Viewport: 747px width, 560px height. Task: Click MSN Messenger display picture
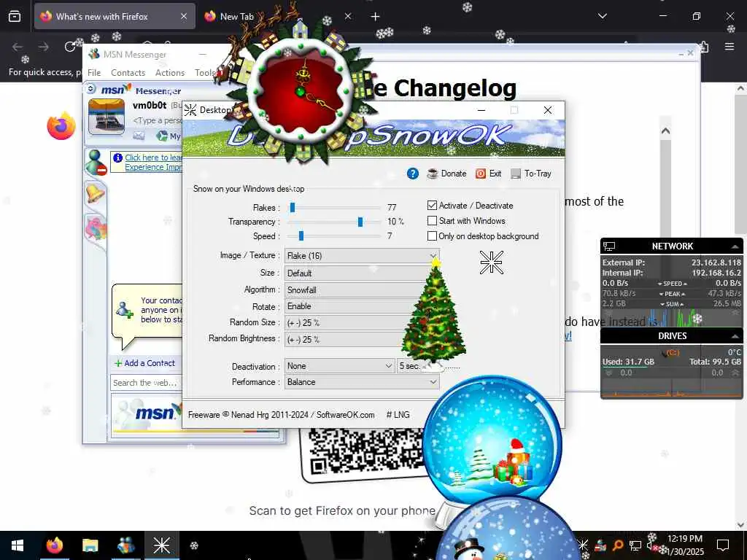(x=107, y=117)
